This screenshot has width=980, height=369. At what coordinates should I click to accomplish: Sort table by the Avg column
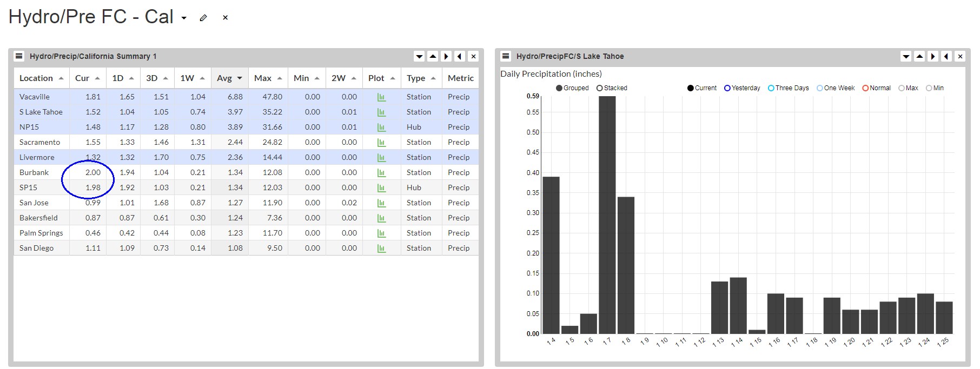pyautogui.click(x=229, y=78)
